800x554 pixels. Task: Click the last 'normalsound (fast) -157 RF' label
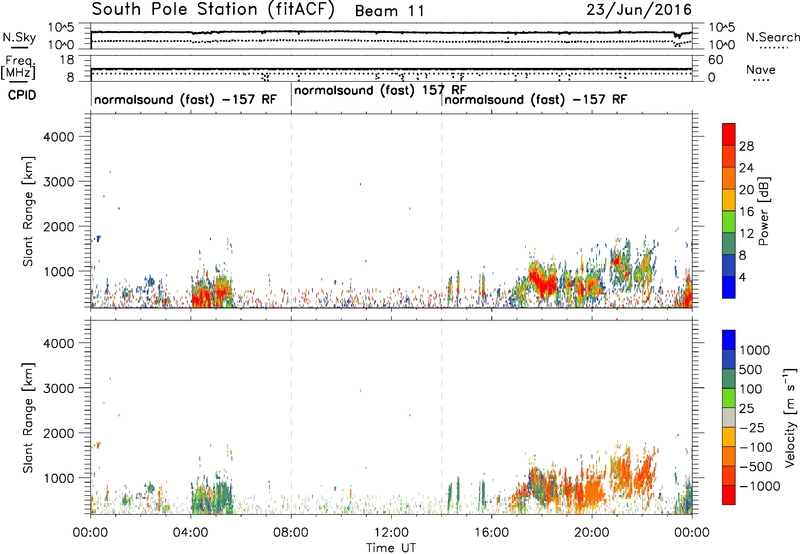point(536,99)
